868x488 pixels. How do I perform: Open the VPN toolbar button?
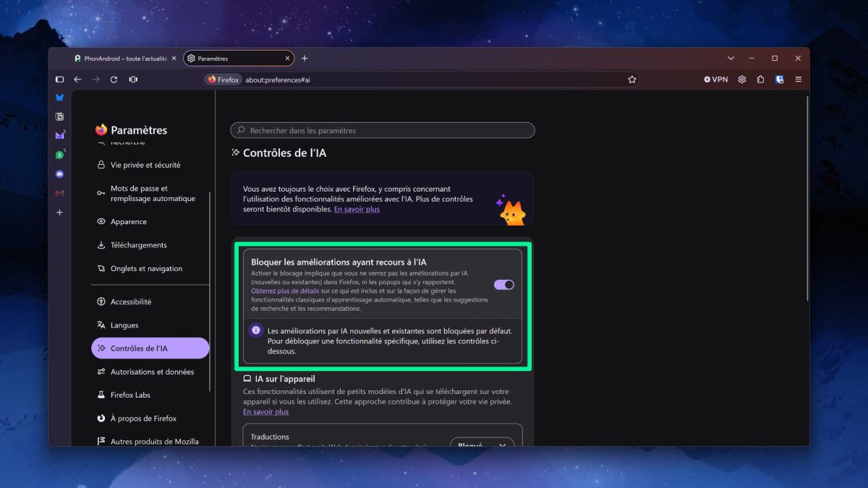pos(716,80)
